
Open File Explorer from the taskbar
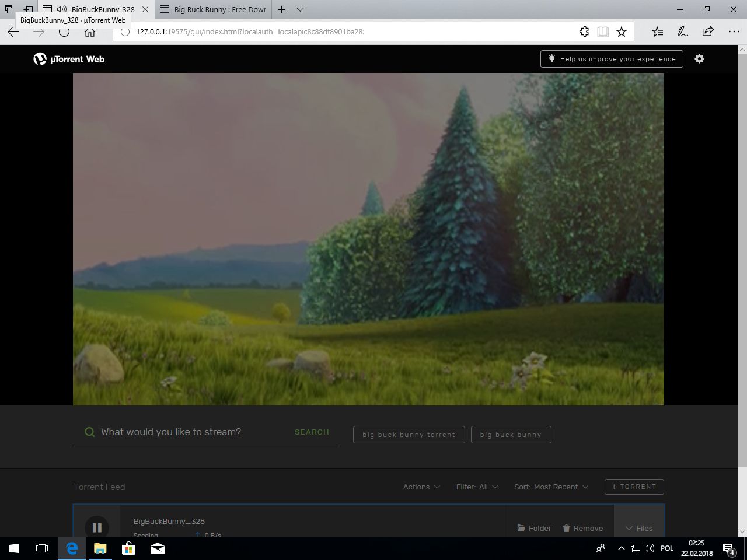click(100, 548)
